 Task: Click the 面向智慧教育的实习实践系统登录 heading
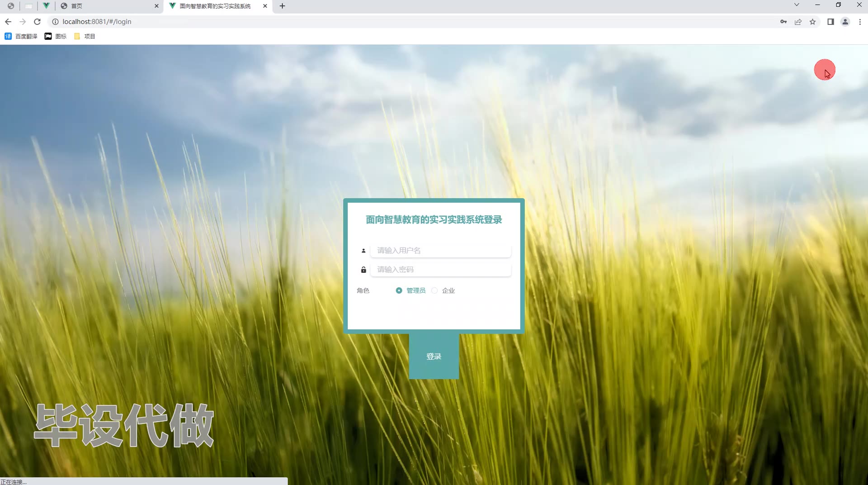(434, 219)
